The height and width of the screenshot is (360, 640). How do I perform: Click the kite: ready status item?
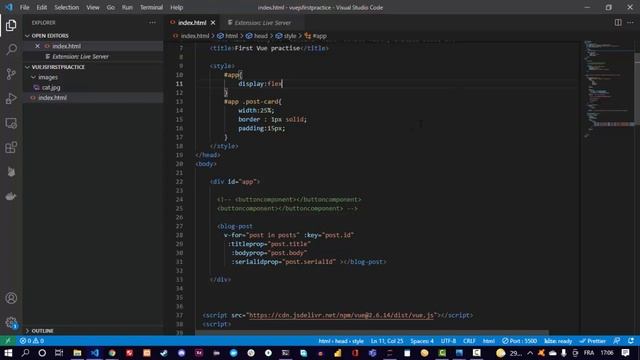(x=558, y=341)
